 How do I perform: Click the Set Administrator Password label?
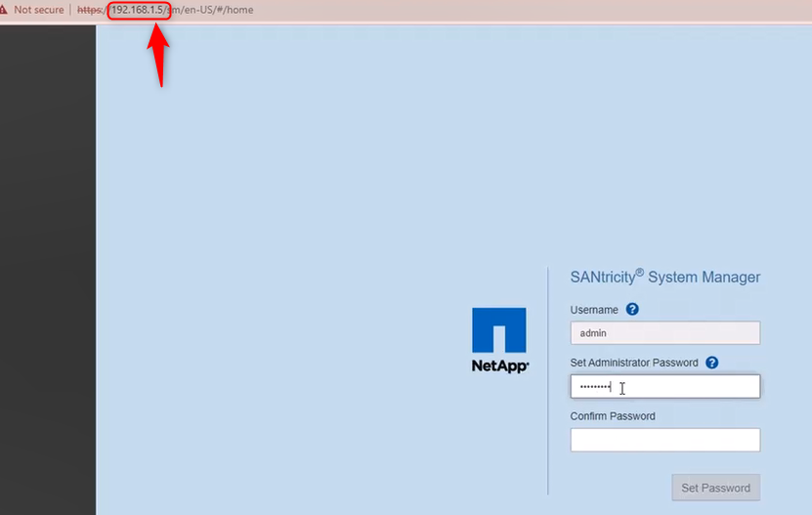[x=634, y=363]
